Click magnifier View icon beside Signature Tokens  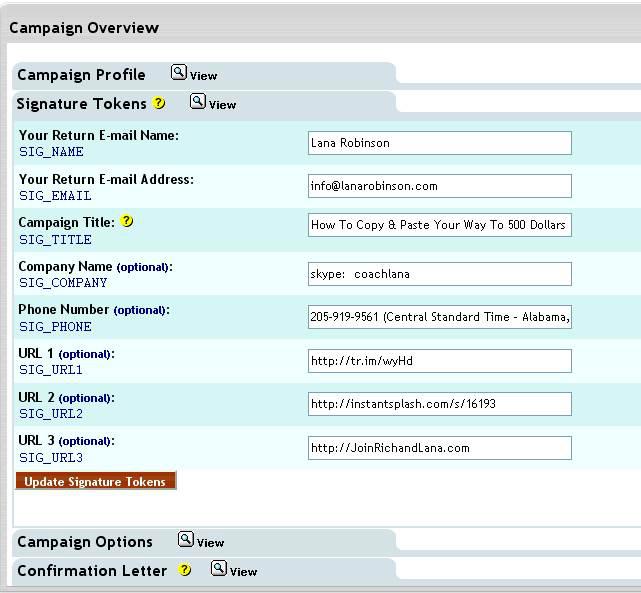coord(198,102)
